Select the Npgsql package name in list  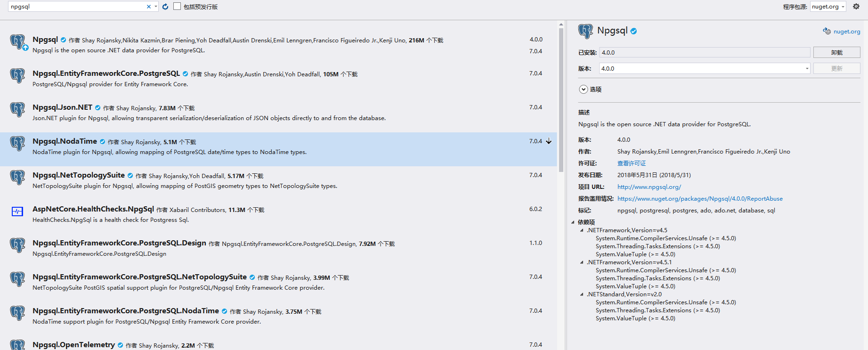tap(45, 40)
